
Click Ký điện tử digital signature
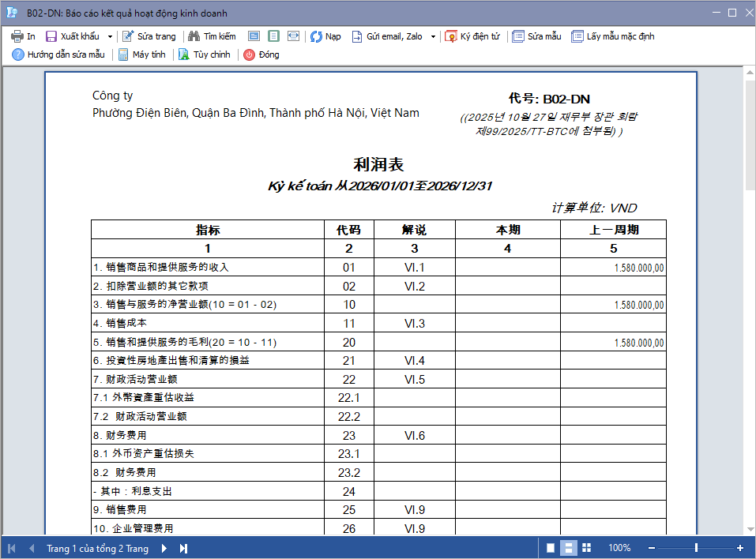click(451, 36)
